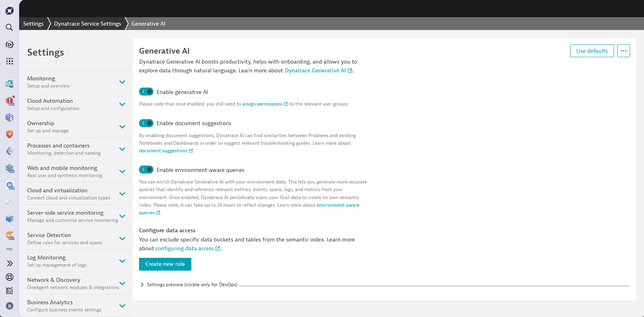Screen dimensions: 644x317
Task: Open the Dynatrace logo home icon
Action: pos(10,11)
